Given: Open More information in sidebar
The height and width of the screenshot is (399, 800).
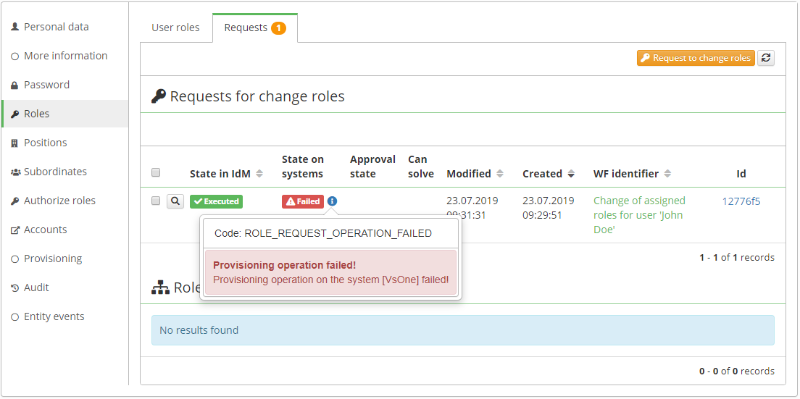Looking at the screenshot, I should coord(65,56).
